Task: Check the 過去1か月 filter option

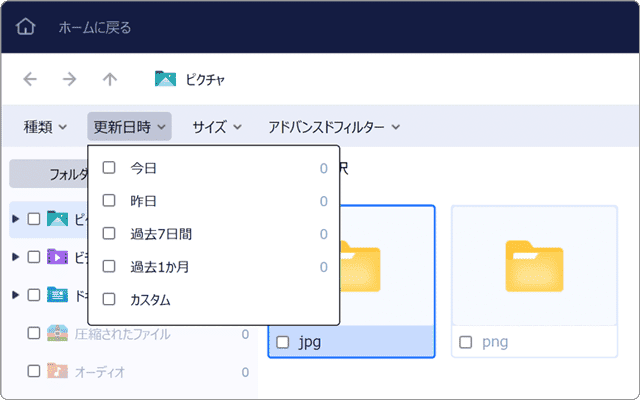Action: click(x=109, y=266)
